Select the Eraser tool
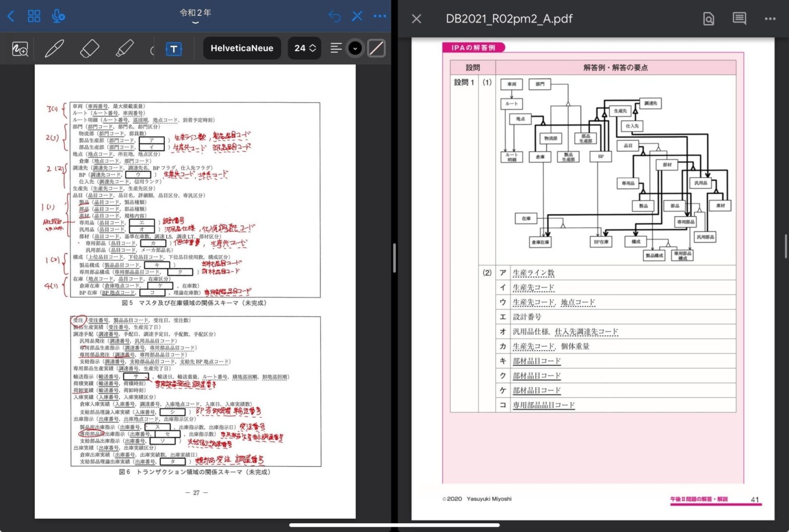The height and width of the screenshot is (532, 789). click(x=90, y=48)
